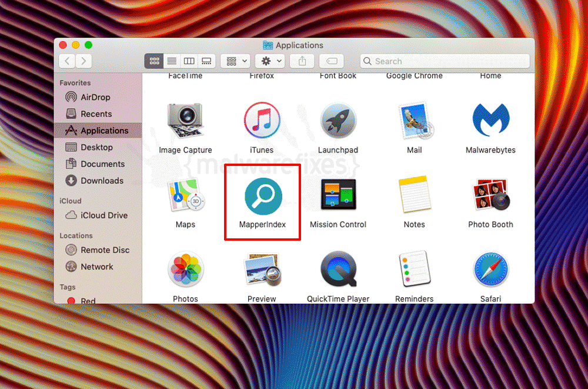Viewport: 588px width, 389px height.
Task: Switch to icon view
Action: click(154, 61)
